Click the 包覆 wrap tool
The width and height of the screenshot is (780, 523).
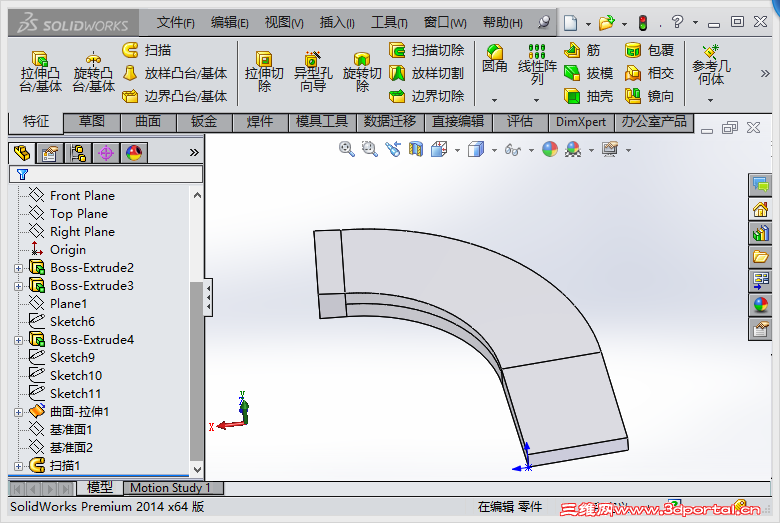pos(649,50)
